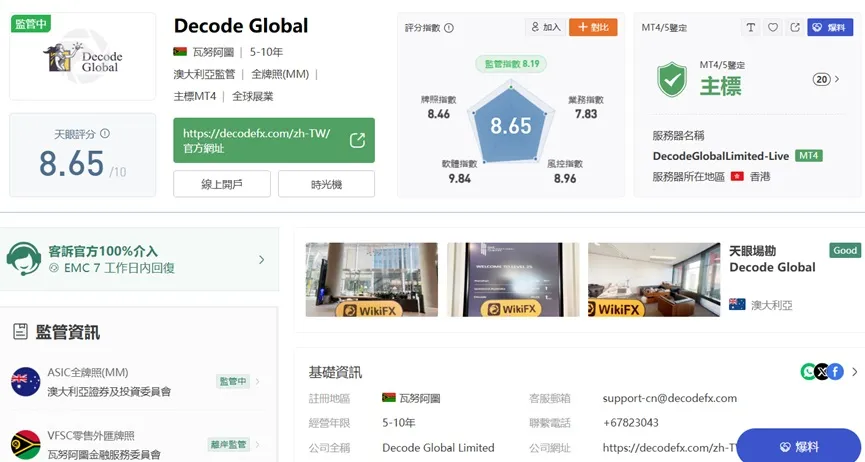Click the 監管資訊 document icon
This screenshot has height=462, width=865.
click(x=20, y=332)
